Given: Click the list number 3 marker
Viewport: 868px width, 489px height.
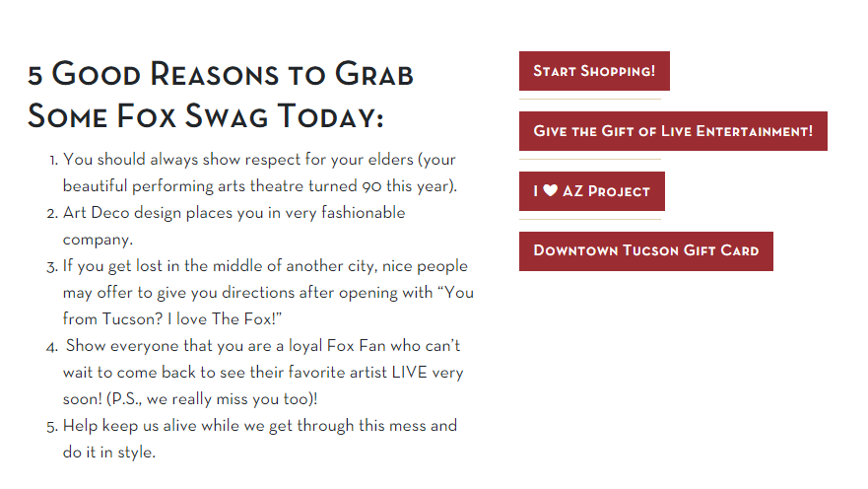Looking at the screenshot, I should coord(52,267).
